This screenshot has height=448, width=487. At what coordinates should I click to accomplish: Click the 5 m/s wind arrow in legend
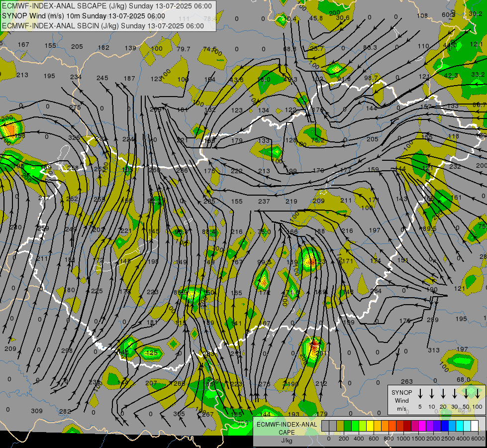tap(420, 394)
